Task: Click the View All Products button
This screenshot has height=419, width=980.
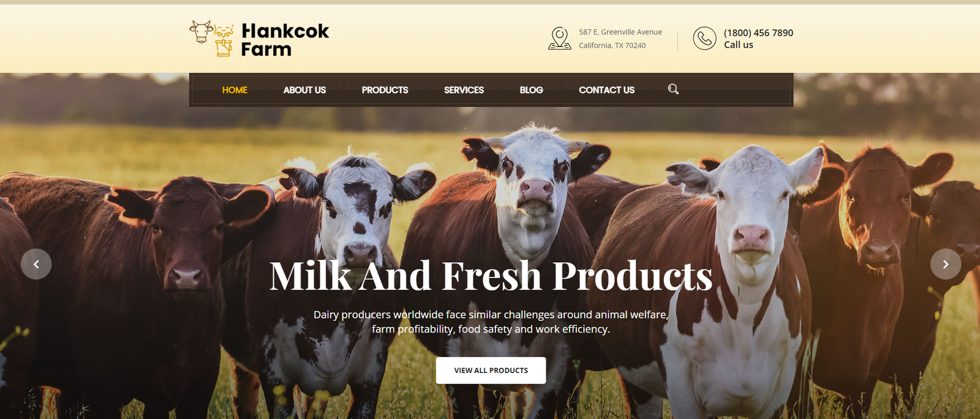Action: point(491,371)
